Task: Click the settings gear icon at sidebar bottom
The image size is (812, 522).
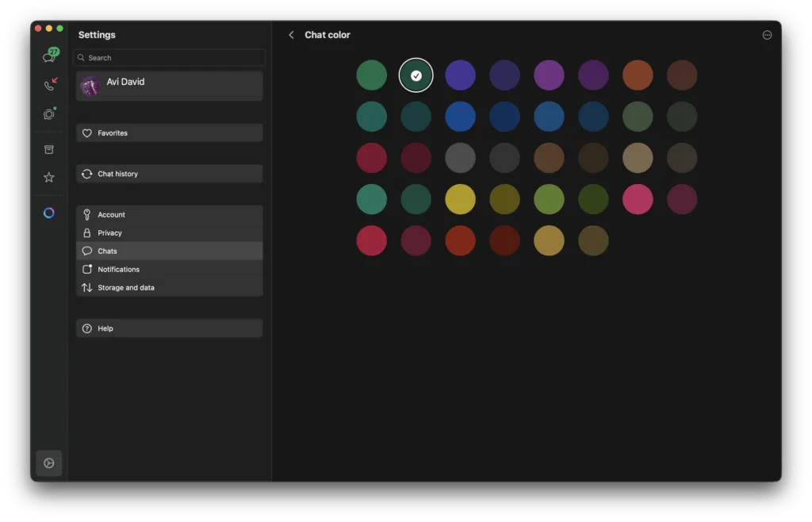Action: tap(48, 463)
